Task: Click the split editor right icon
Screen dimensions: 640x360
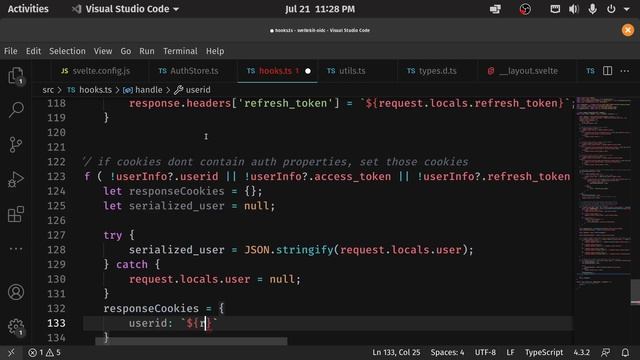Action: coord(607,71)
